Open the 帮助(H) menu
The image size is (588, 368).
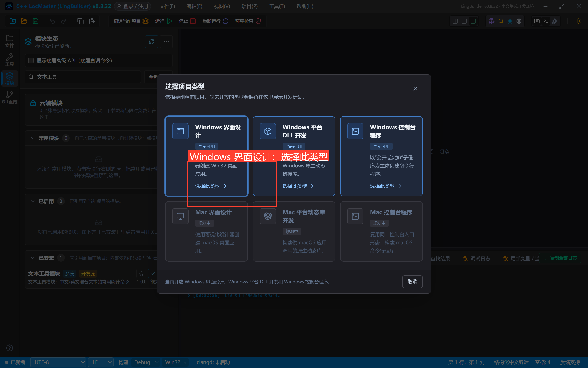(x=305, y=6)
